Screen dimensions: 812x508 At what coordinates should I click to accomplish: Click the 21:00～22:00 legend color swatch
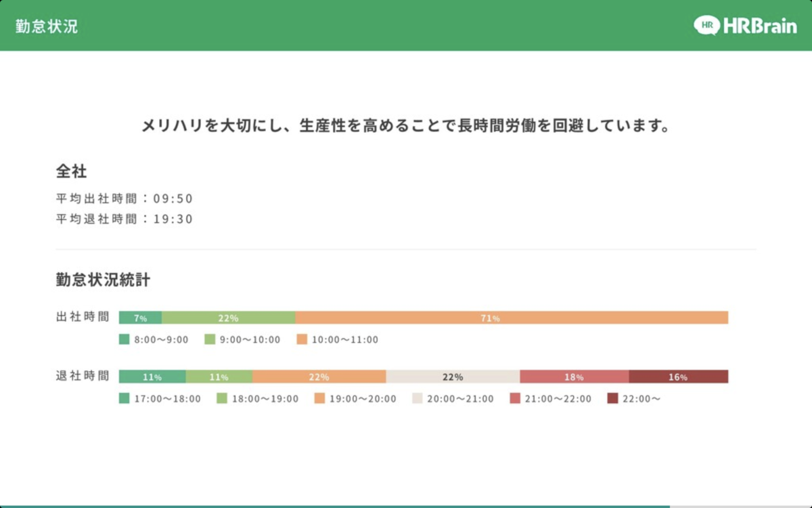[x=515, y=398]
